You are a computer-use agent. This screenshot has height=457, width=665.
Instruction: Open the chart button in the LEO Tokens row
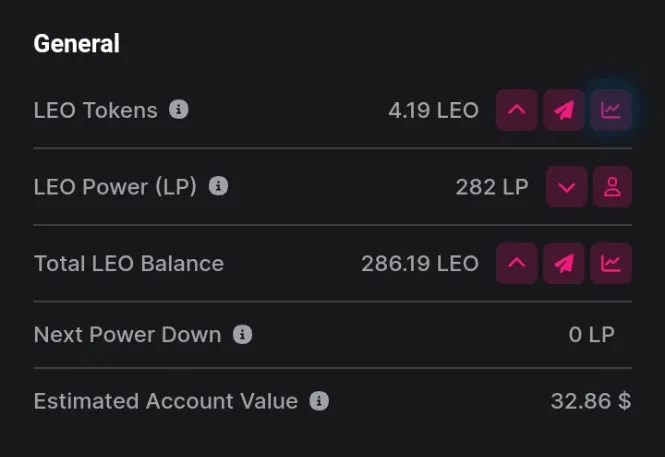[611, 110]
